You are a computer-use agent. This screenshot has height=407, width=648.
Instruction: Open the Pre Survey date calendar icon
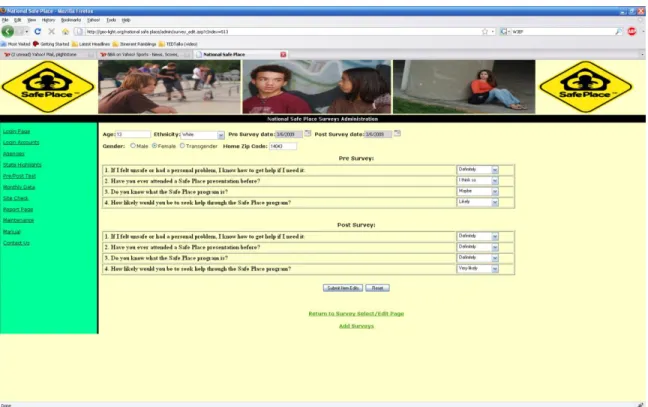pyautogui.click(x=307, y=133)
